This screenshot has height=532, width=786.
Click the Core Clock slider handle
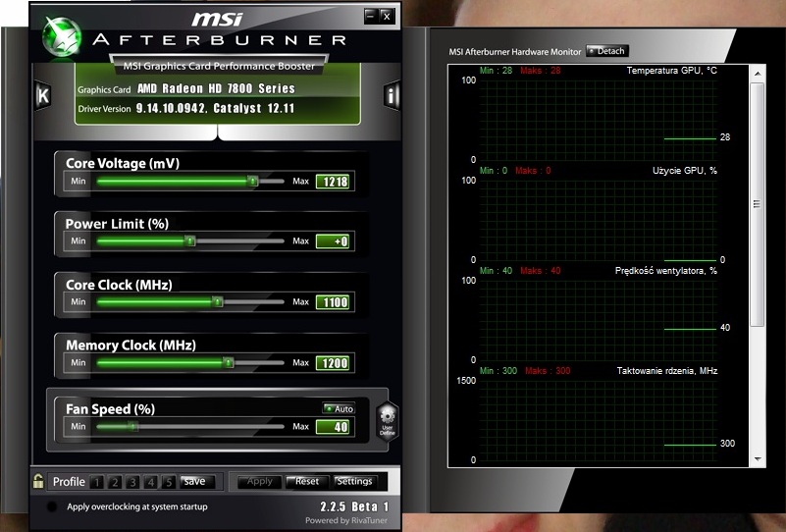tap(216, 302)
